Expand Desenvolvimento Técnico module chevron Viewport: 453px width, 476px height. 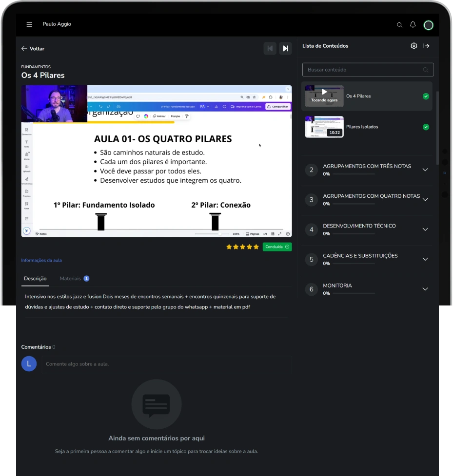[x=425, y=229]
